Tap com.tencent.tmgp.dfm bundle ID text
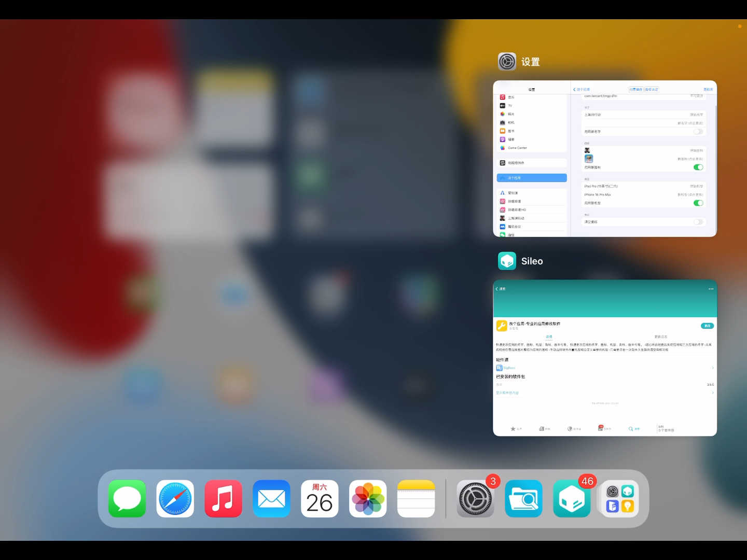 (x=601, y=96)
